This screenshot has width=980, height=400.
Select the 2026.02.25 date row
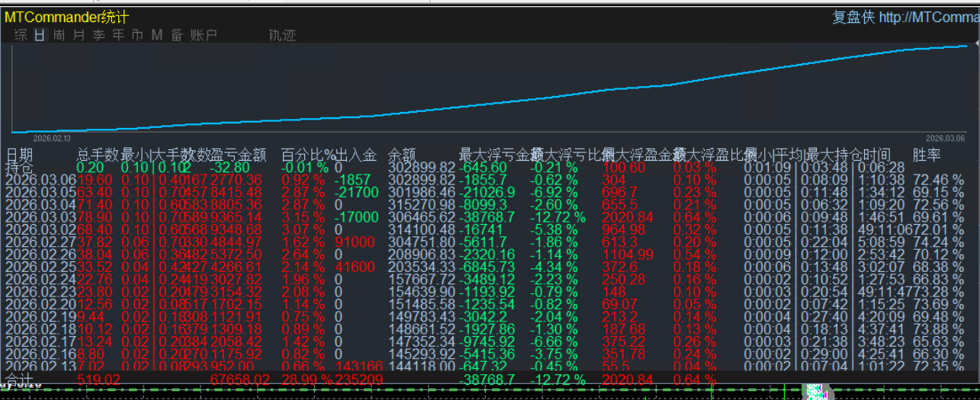coord(40,266)
